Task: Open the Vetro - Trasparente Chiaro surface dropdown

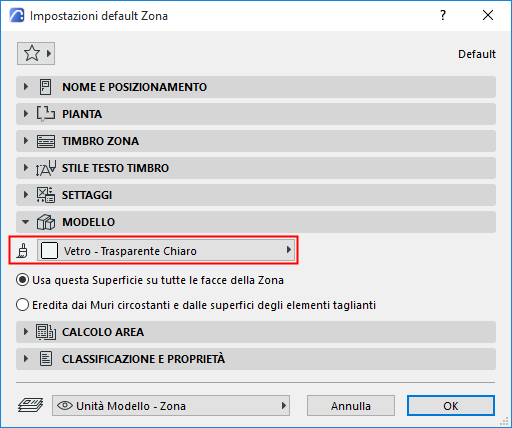Action: tap(166, 250)
